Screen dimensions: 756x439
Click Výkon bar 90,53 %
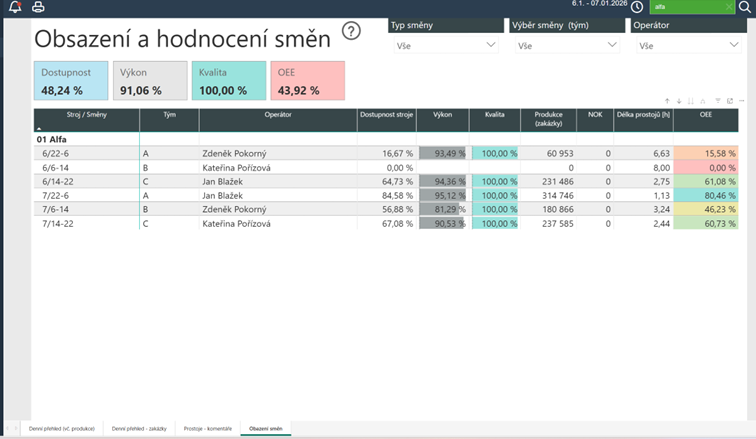click(443, 224)
